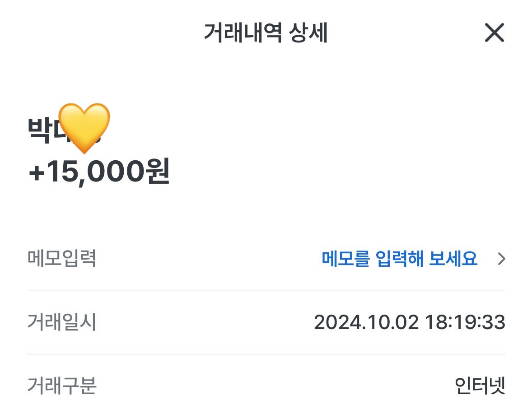Screen dimensions: 532x414
Task: Tap the 원 currency character after the amount
Action: [x=157, y=171]
